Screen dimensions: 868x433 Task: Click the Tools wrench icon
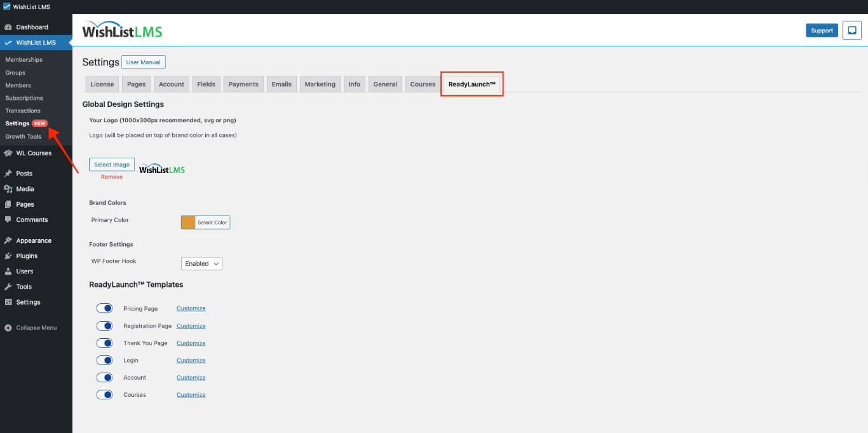(x=8, y=287)
